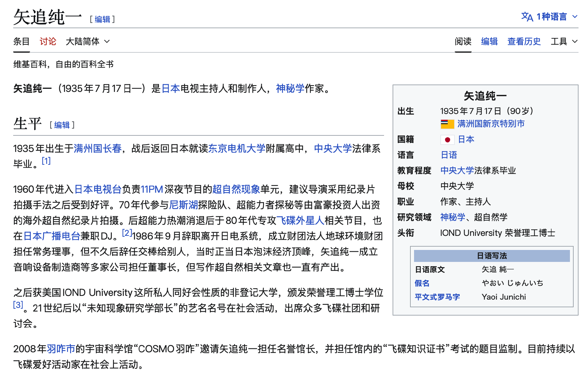Click the Manchukuo flag icon in infobox
The width and height of the screenshot is (588, 378).
(x=447, y=124)
